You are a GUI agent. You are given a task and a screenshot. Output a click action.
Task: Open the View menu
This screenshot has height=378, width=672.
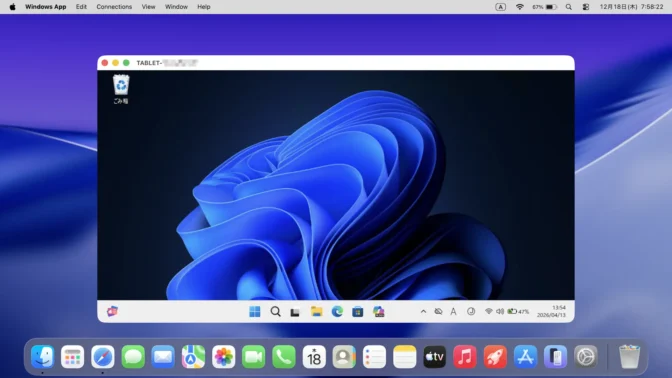click(x=148, y=7)
